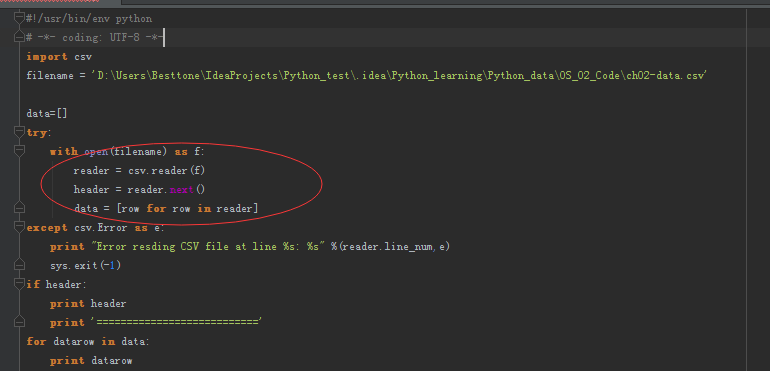Place cursor in '#!/usr/bin/env python' text
This screenshot has width=770, height=371.
point(89,19)
